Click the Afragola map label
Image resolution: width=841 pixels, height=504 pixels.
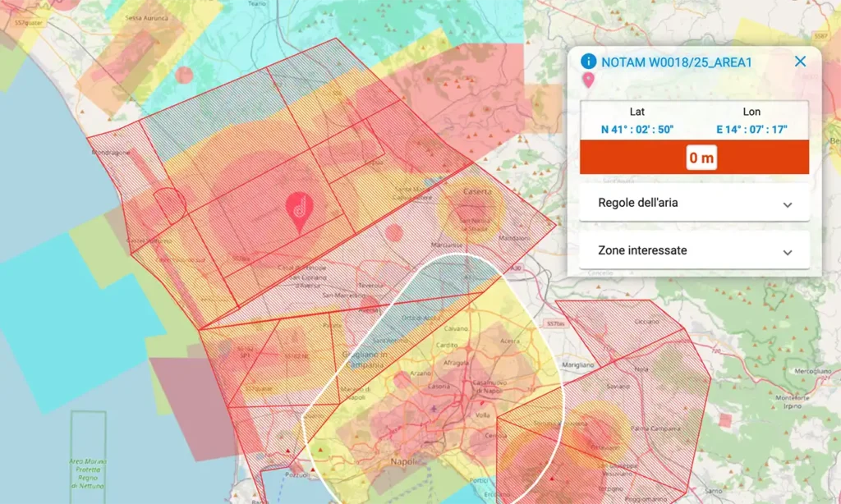(456, 363)
